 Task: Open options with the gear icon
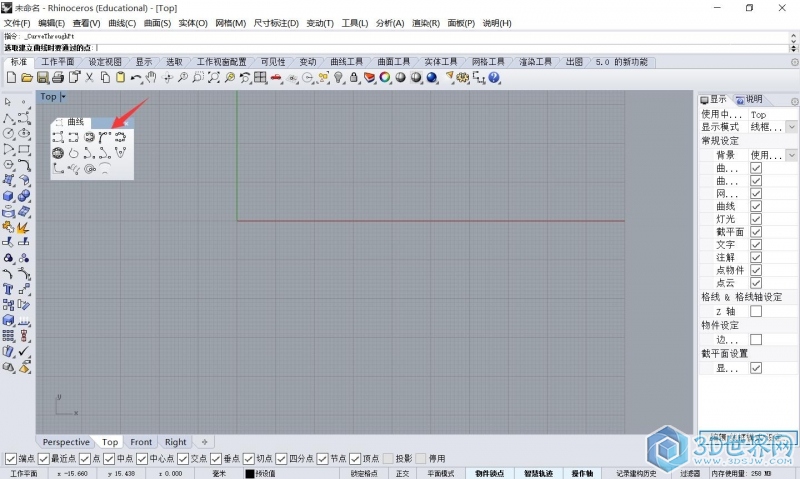pos(463,78)
